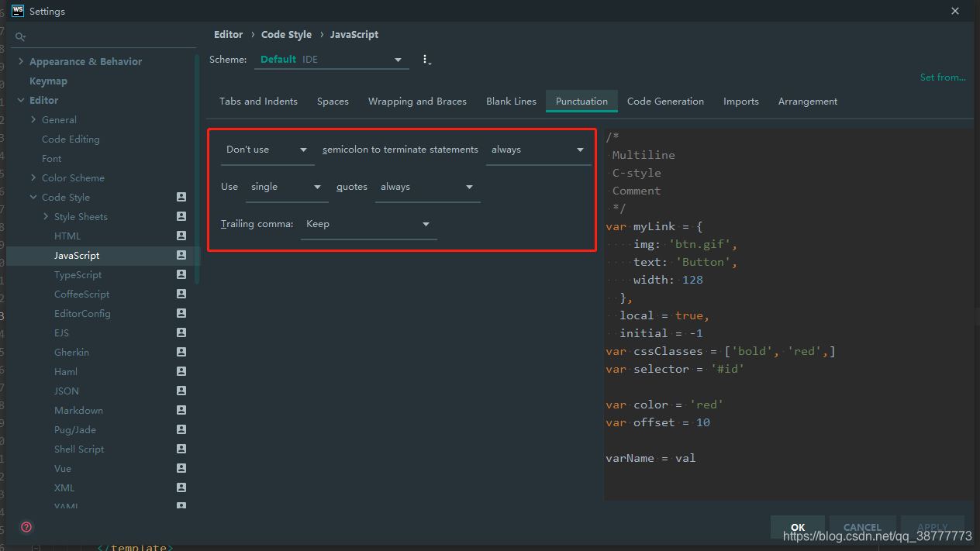The height and width of the screenshot is (551, 980).
Task: Open the quotes "always" dropdown
Action: point(427,187)
